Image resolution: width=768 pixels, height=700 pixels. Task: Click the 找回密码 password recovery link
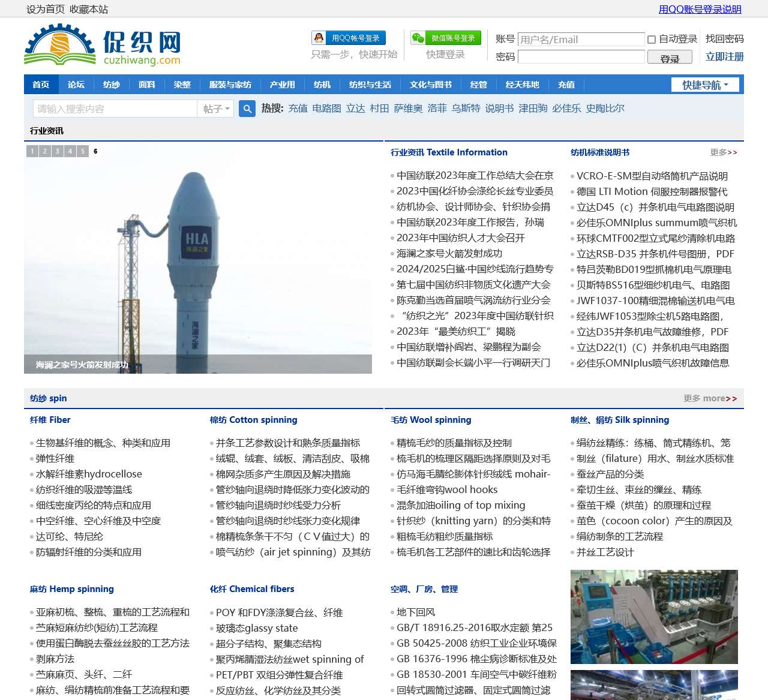pyautogui.click(x=723, y=38)
